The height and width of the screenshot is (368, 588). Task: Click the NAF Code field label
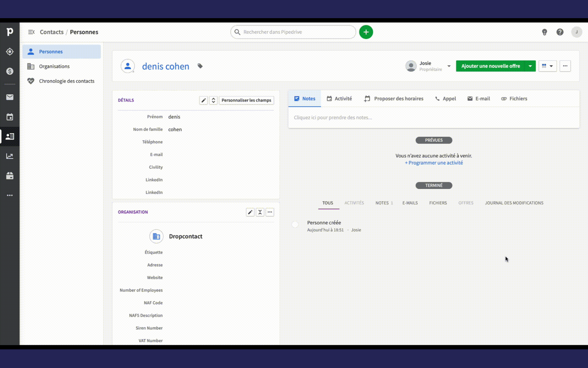[x=153, y=303]
